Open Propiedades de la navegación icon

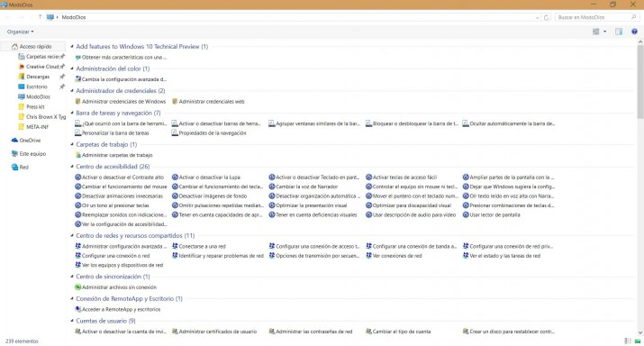coord(175,133)
